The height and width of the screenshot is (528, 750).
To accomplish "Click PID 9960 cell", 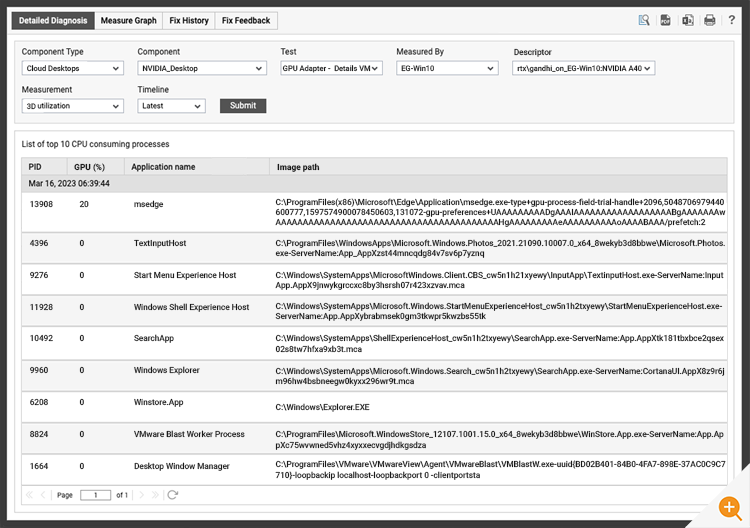I will coord(39,370).
